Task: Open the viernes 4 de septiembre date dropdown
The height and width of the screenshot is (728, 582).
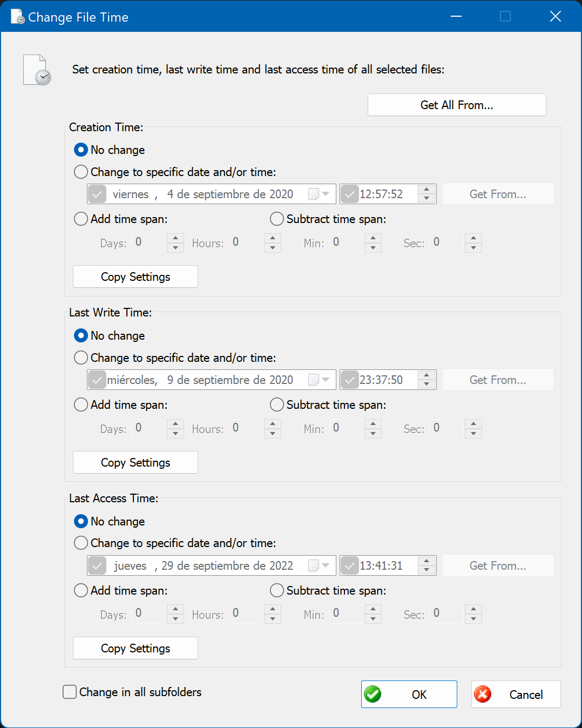Action: click(x=326, y=194)
